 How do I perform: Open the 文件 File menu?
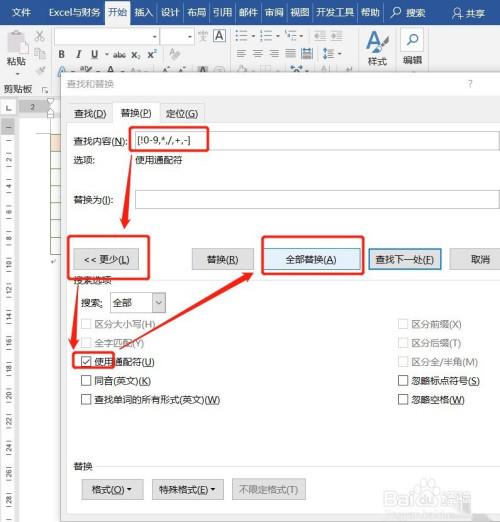21,13
